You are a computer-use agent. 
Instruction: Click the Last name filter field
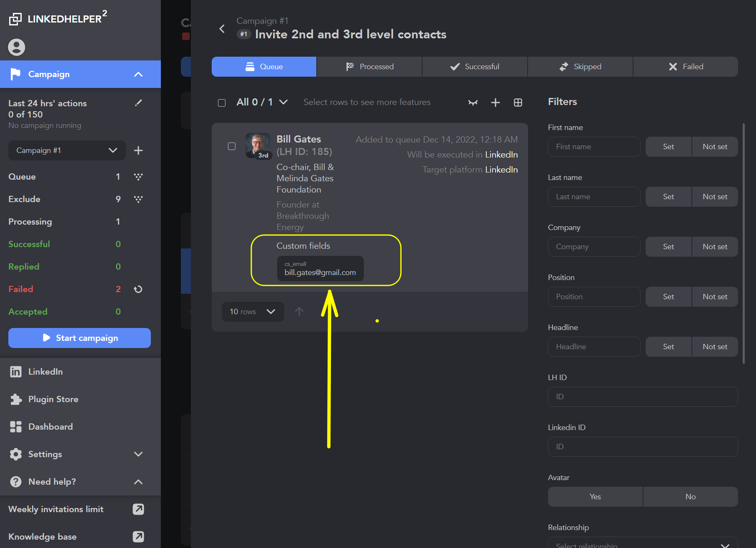(594, 197)
